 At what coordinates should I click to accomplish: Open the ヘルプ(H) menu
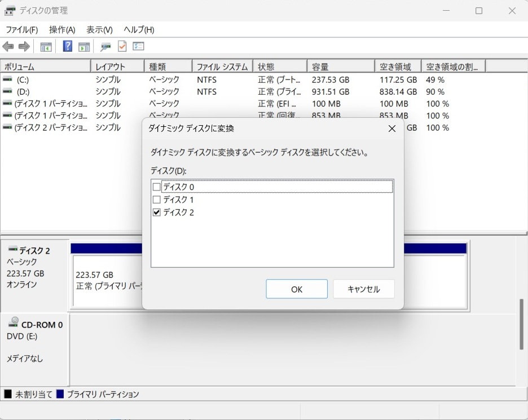(139, 30)
